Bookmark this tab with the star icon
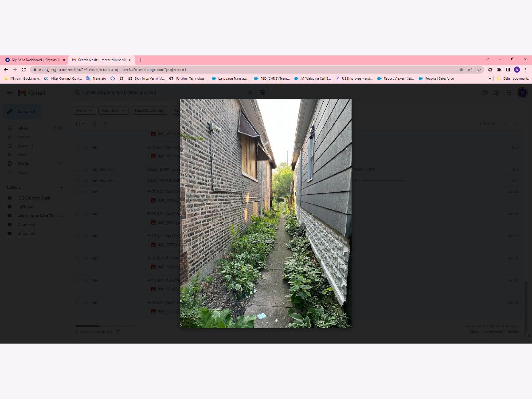 click(x=479, y=70)
